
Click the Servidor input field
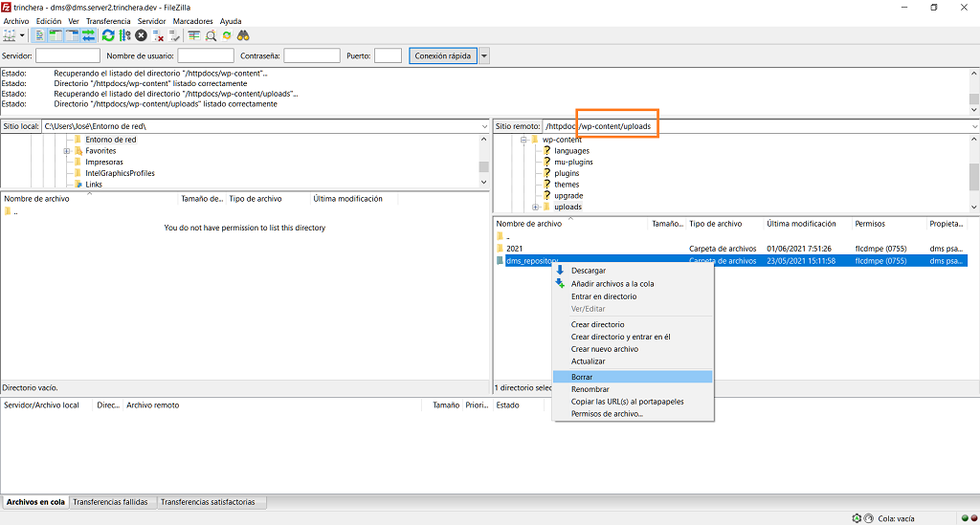click(x=68, y=55)
